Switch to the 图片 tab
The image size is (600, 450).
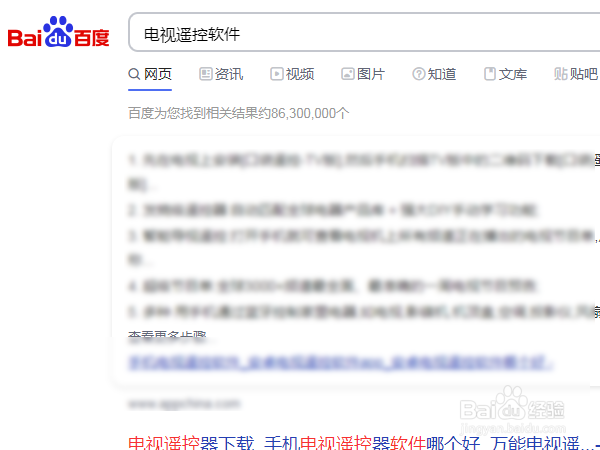coord(363,74)
